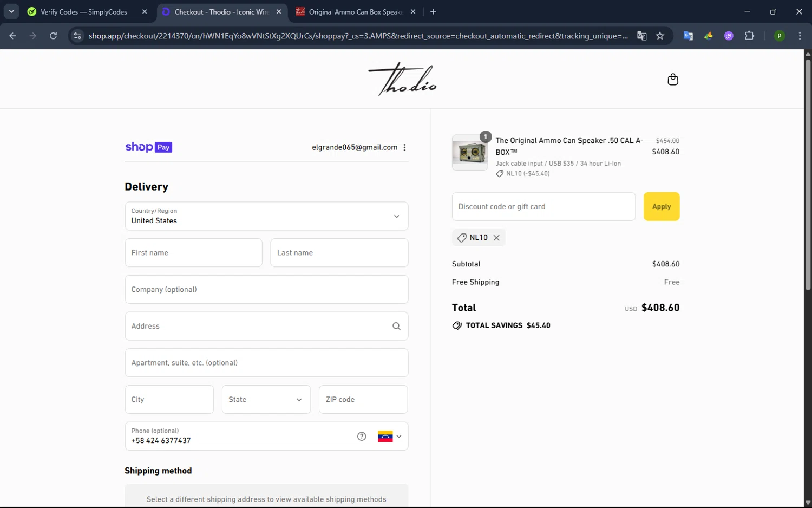Viewport: 812px width, 508px height.
Task: Click the Shipping method heading
Action: coord(158,471)
